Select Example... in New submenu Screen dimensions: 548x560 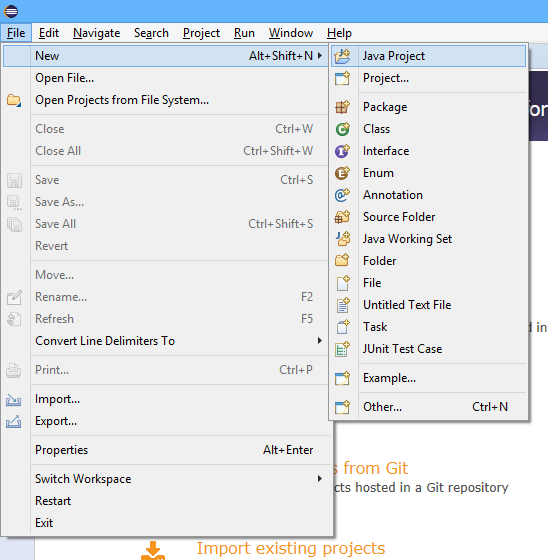tap(428, 378)
